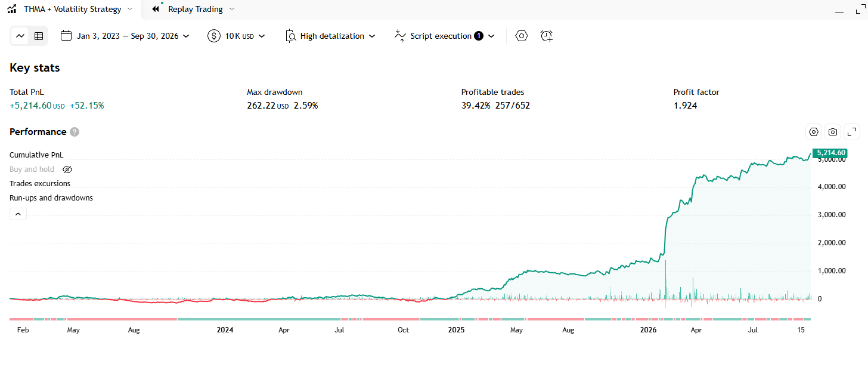The width and height of the screenshot is (868, 367).
Task: Click the +5,214.60 USD Total PnL value
Action: 37,106
